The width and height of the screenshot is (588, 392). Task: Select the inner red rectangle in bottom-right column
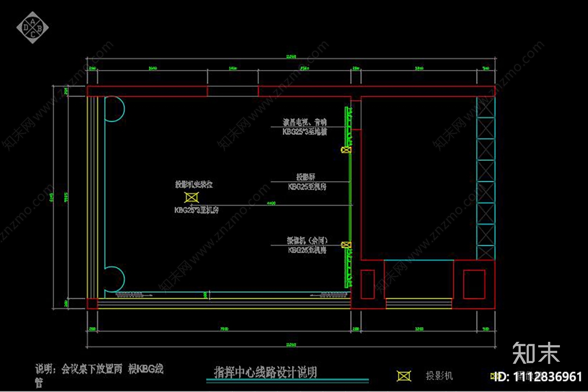pyautogui.click(x=474, y=284)
